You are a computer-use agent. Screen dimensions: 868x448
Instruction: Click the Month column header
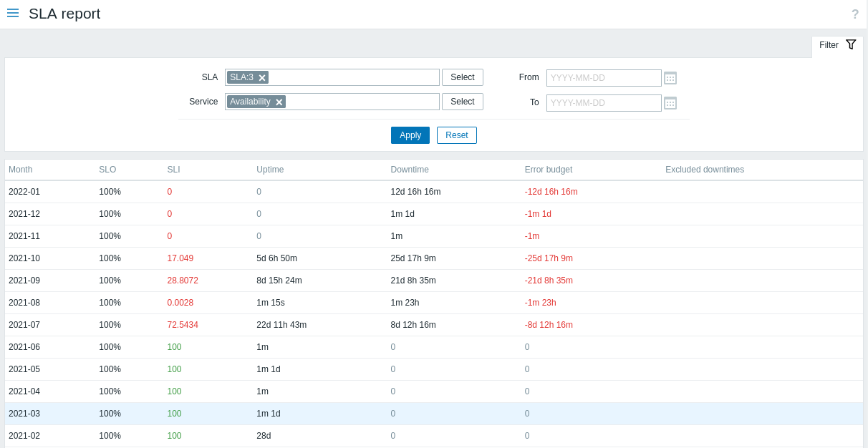(x=20, y=170)
